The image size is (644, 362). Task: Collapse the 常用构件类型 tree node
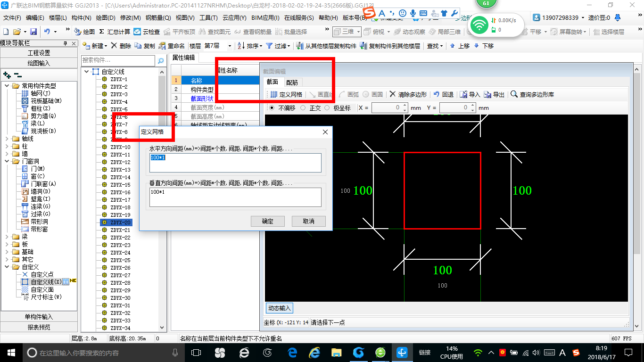coord(7,86)
